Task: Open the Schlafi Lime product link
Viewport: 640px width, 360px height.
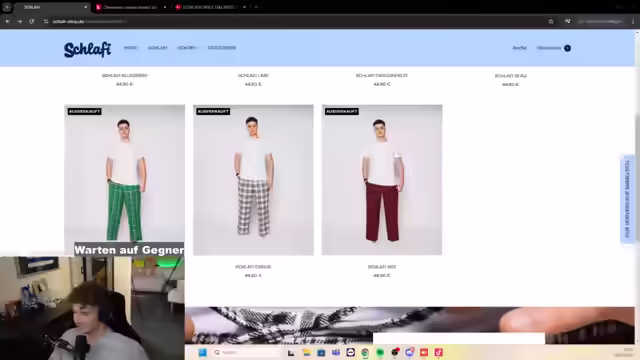Action: point(253,76)
